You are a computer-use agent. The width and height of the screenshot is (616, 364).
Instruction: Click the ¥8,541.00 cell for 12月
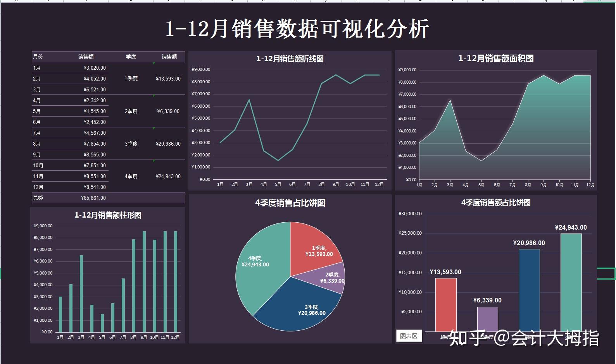pyautogui.click(x=95, y=187)
